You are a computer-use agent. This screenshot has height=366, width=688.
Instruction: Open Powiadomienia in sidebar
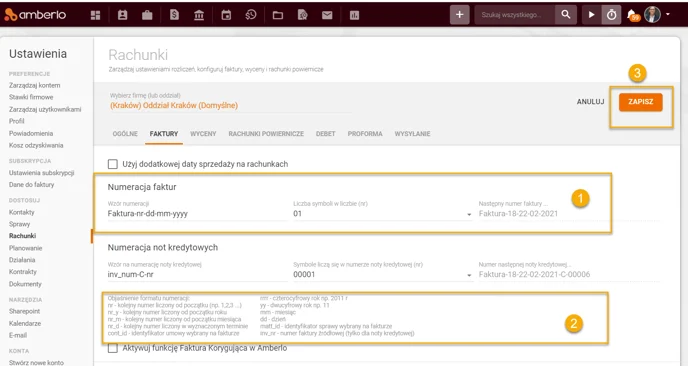31,133
